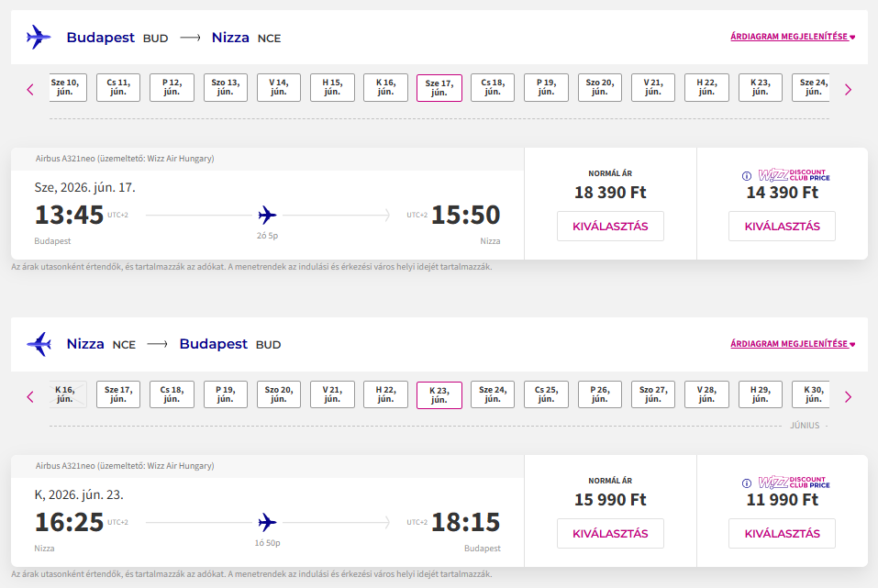Screen dimensions: 878x588
Task: Select outbound normal price 18 390 Ft
Action: [x=610, y=227]
